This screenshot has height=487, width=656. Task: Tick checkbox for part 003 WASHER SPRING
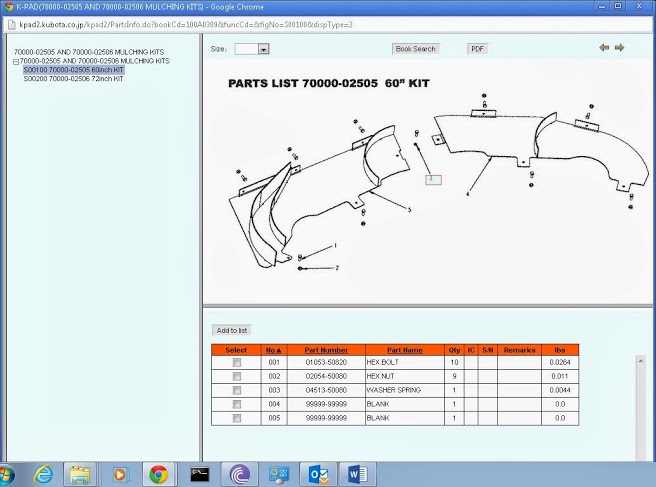click(x=237, y=390)
